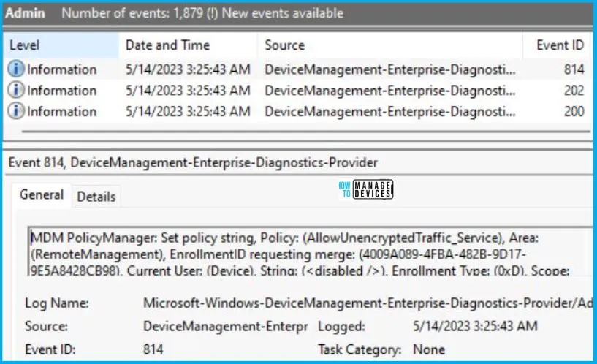Select the General tab

tap(42, 195)
